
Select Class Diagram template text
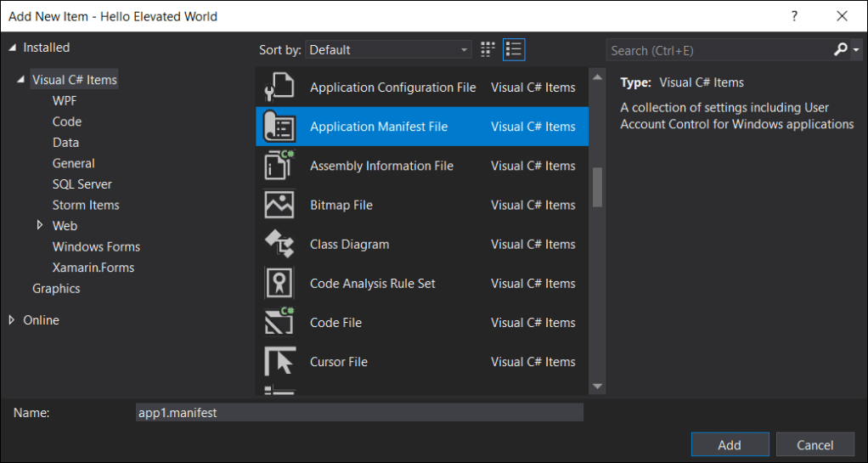click(x=349, y=244)
